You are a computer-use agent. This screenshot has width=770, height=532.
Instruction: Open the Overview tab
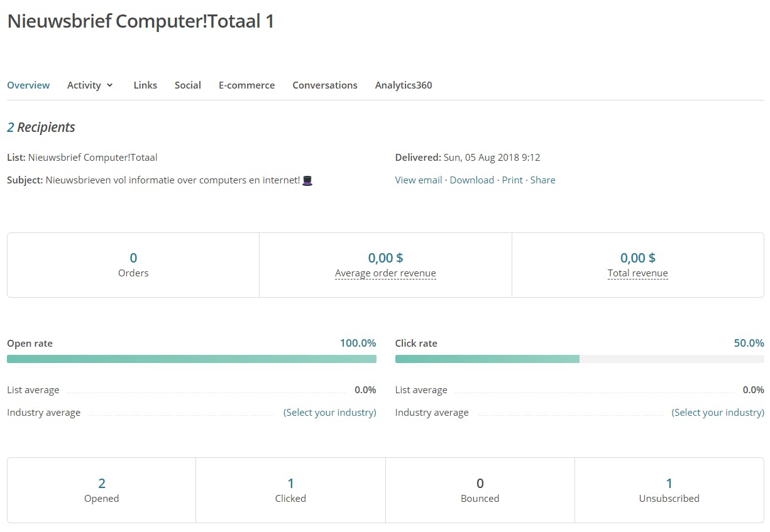click(x=28, y=85)
